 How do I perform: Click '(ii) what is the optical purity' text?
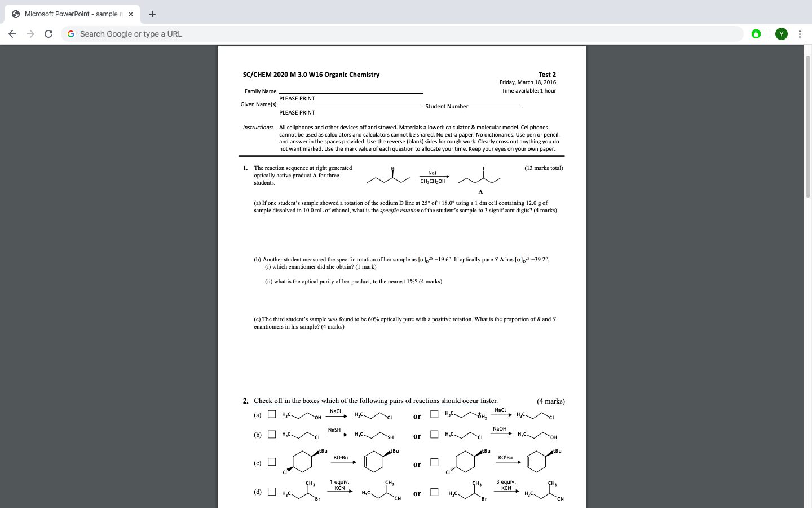coord(354,282)
